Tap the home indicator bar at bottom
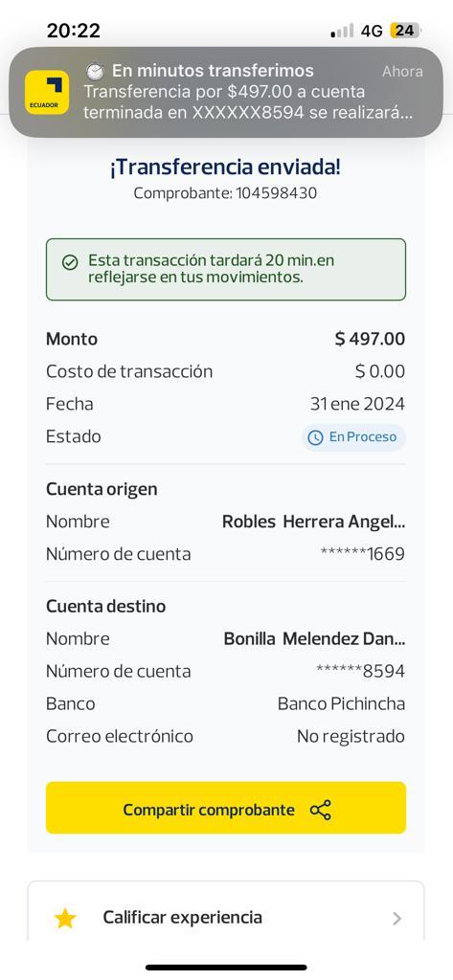 tap(226, 968)
